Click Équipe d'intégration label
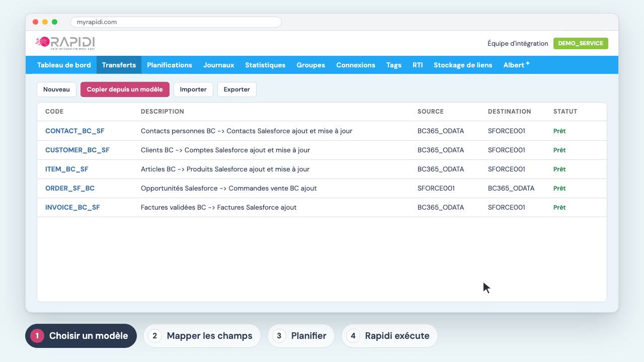 [x=518, y=43]
